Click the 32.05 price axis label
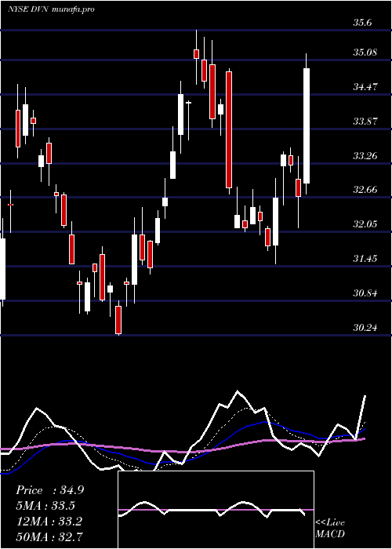This screenshot has width=392, height=549. coord(365,224)
